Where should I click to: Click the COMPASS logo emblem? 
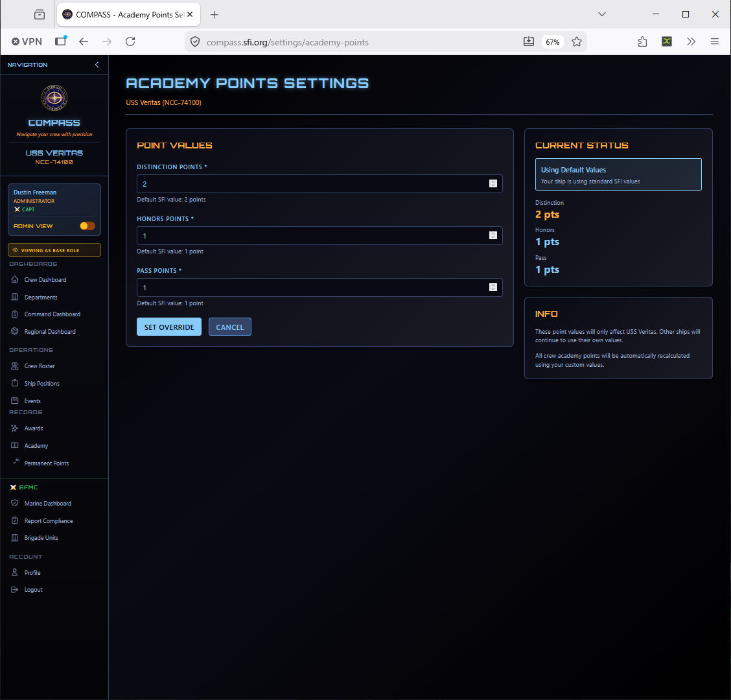point(54,98)
